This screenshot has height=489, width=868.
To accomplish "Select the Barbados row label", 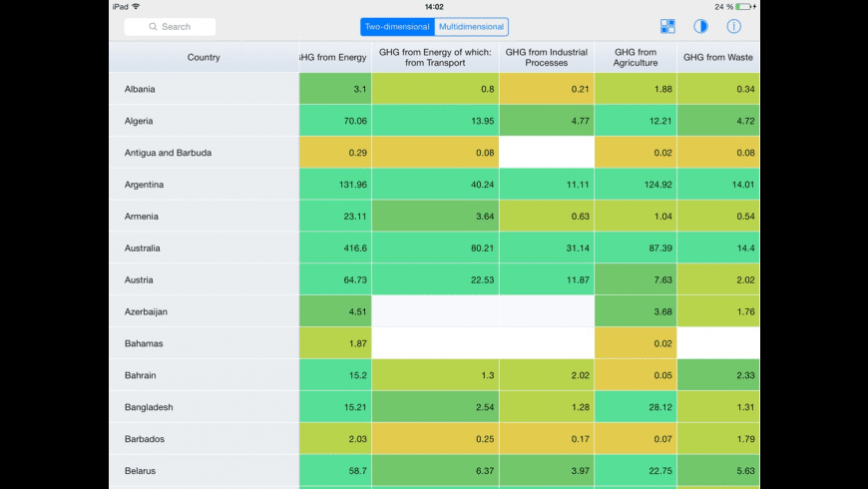I will [x=144, y=439].
